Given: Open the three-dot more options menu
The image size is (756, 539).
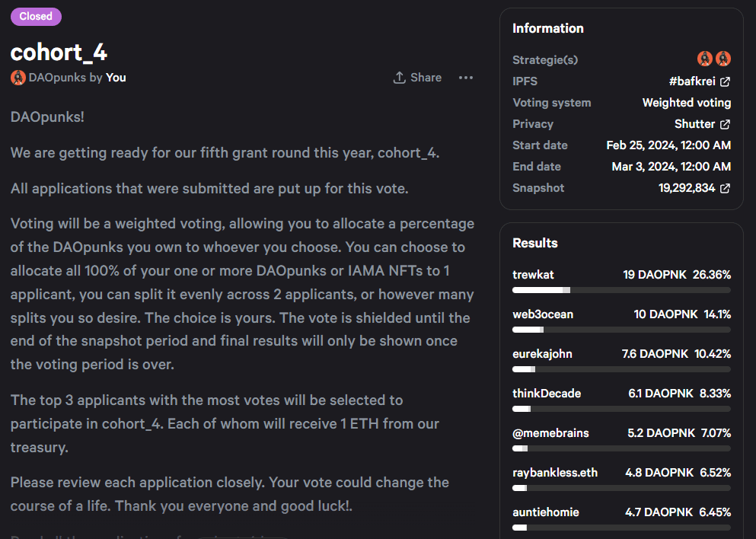Looking at the screenshot, I should click(x=465, y=78).
